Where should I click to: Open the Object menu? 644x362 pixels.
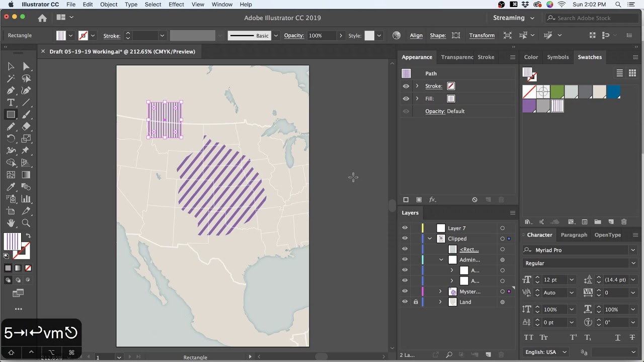[109, 5]
